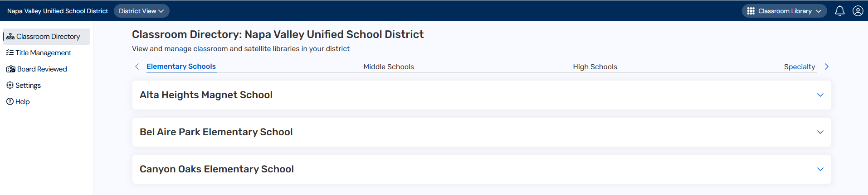The height and width of the screenshot is (195, 868).
Task: Switch to the Middle Schools tab
Action: 389,67
